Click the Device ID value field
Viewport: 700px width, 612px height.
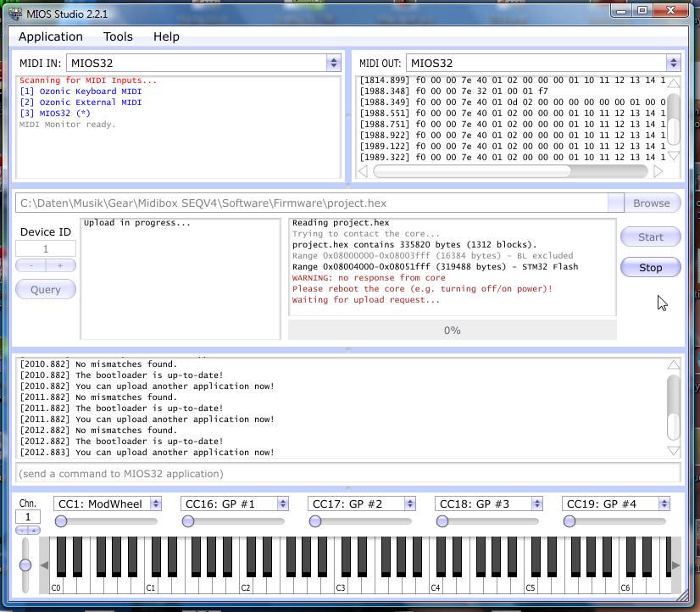pyautogui.click(x=46, y=248)
